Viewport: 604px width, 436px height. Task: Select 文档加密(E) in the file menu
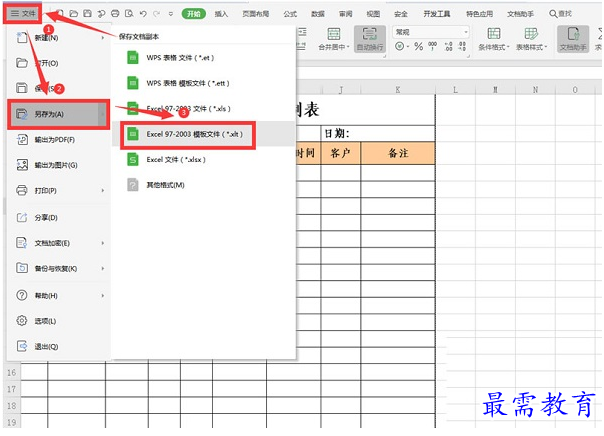59,243
